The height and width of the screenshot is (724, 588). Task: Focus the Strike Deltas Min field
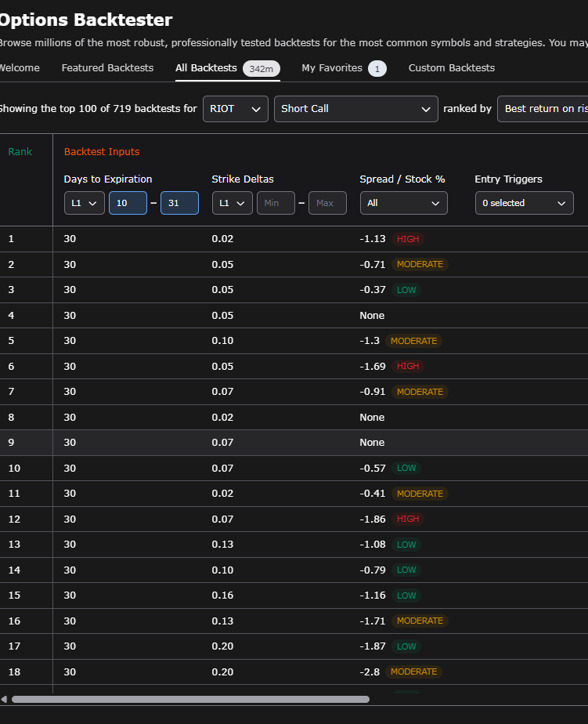point(276,203)
